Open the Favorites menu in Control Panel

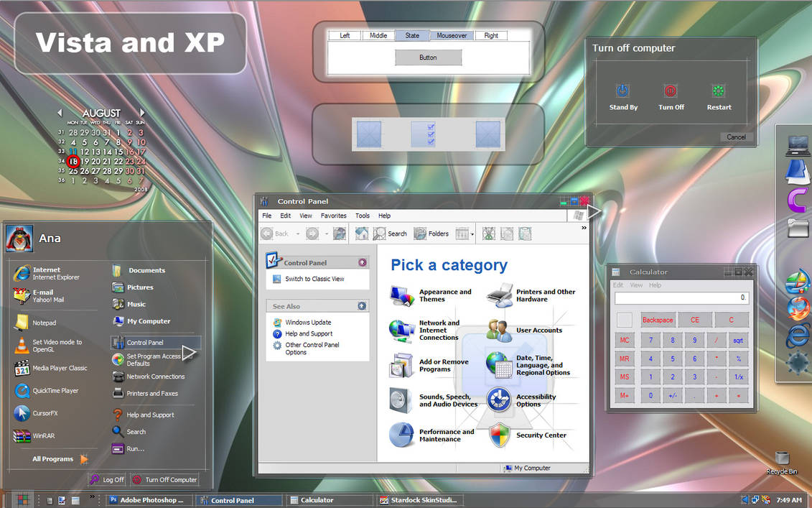333,216
